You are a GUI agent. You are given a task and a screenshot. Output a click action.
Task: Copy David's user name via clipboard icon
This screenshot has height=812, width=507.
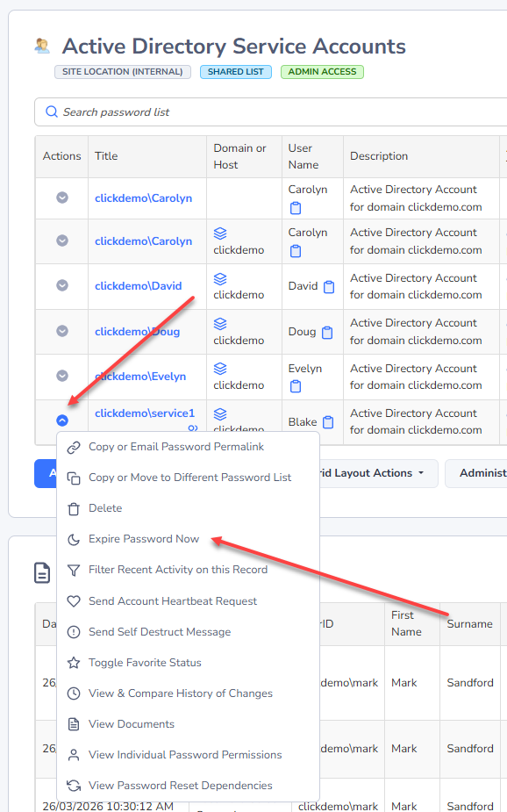329,287
